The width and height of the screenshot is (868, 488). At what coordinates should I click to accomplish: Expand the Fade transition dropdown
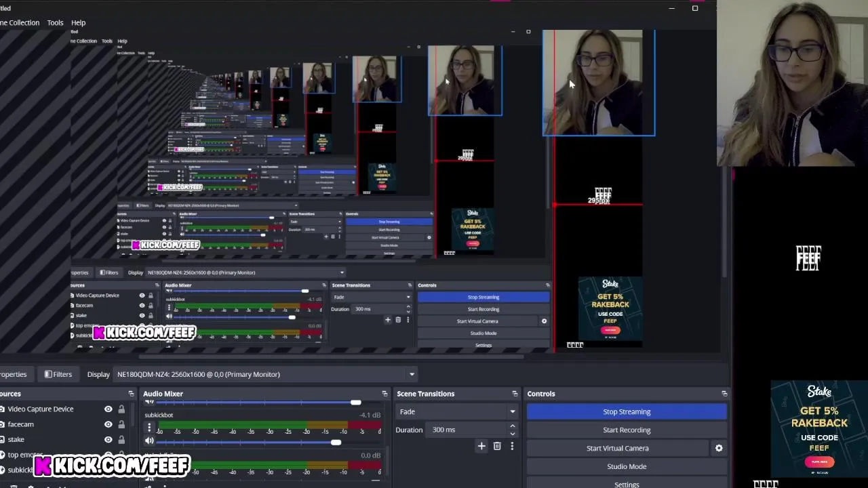click(x=457, y=411)
